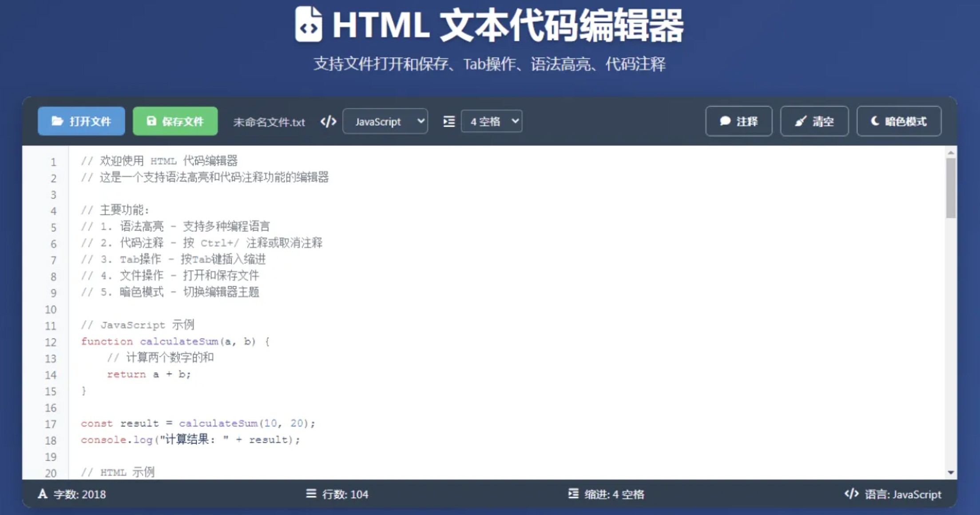
Task: Click the indent icon before the spacing selector
Action: (448, 121)
